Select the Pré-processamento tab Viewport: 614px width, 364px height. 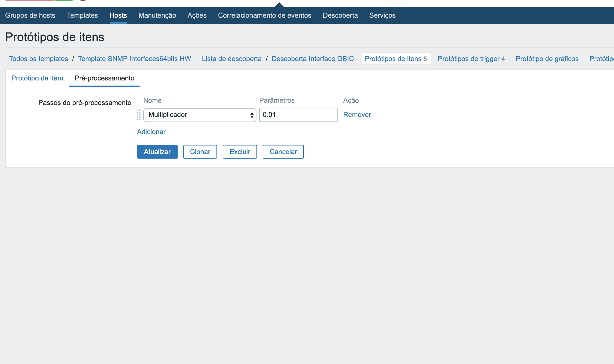pos(104,78)
